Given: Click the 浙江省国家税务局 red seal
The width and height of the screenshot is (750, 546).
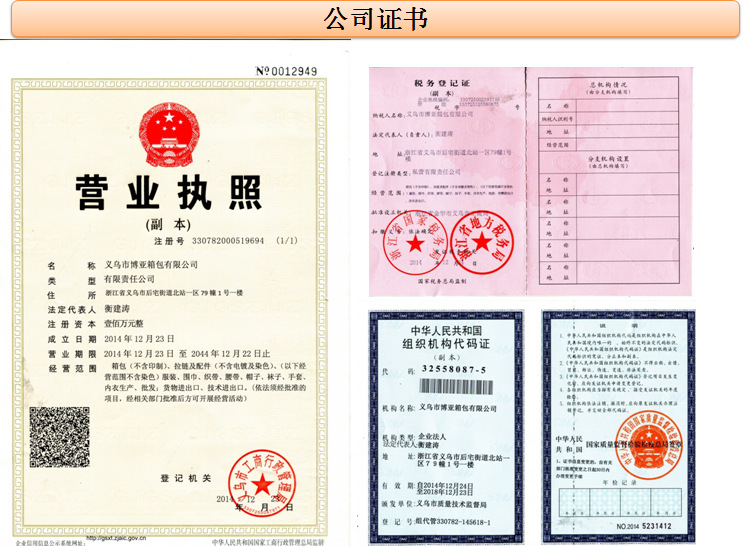Looking at the screenshot, I should [x=415, y=242].
